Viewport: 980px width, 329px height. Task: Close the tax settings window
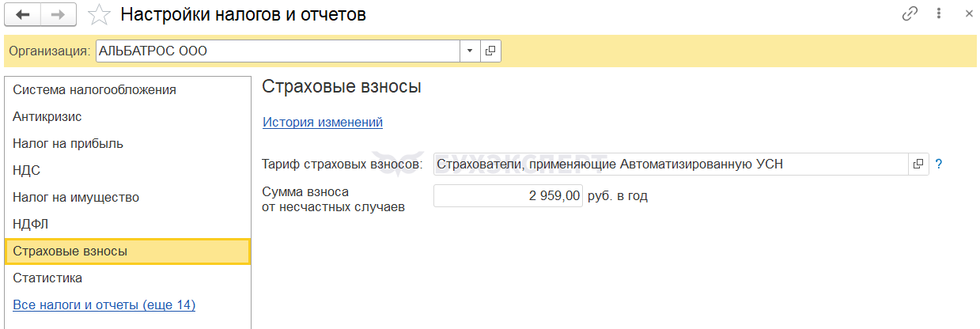click(x=968, y=14)
